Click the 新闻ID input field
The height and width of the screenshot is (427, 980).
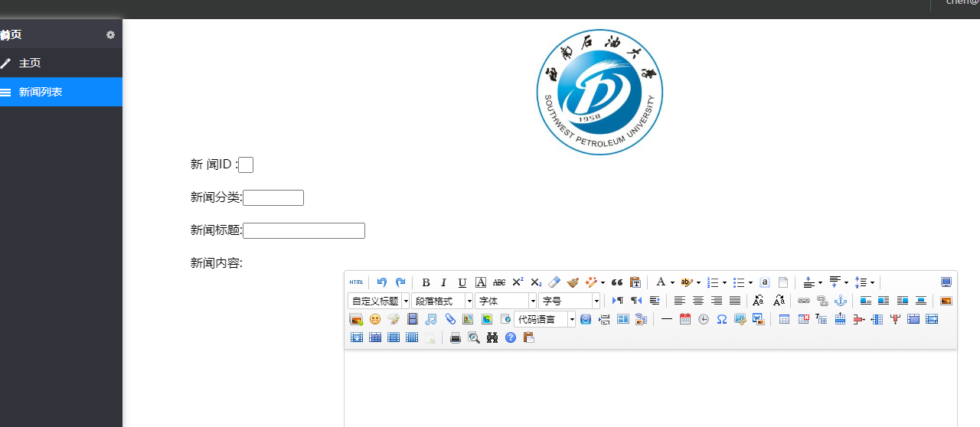pyautogui.click(x=246, y=165)
